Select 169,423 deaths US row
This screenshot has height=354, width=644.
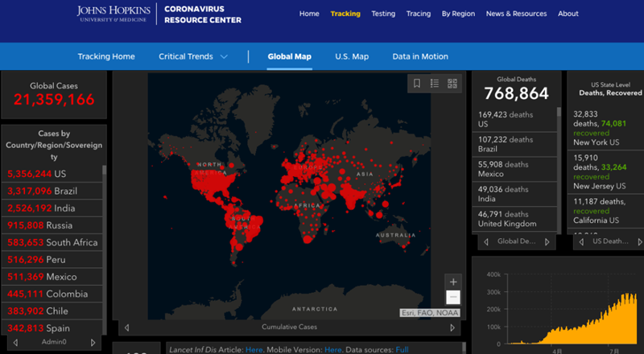click(x=514, y=119)
